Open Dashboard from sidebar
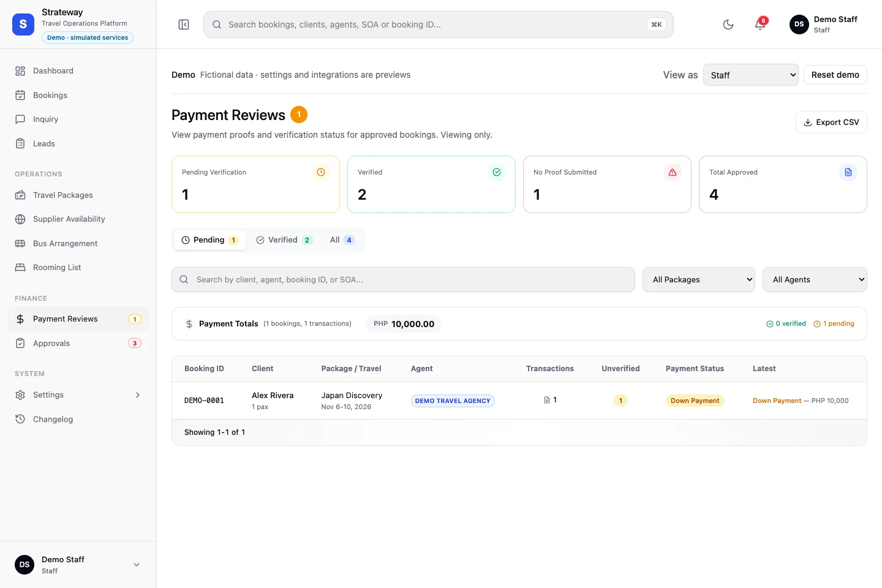This screenshot has width=882, height=588. [78, 71]
